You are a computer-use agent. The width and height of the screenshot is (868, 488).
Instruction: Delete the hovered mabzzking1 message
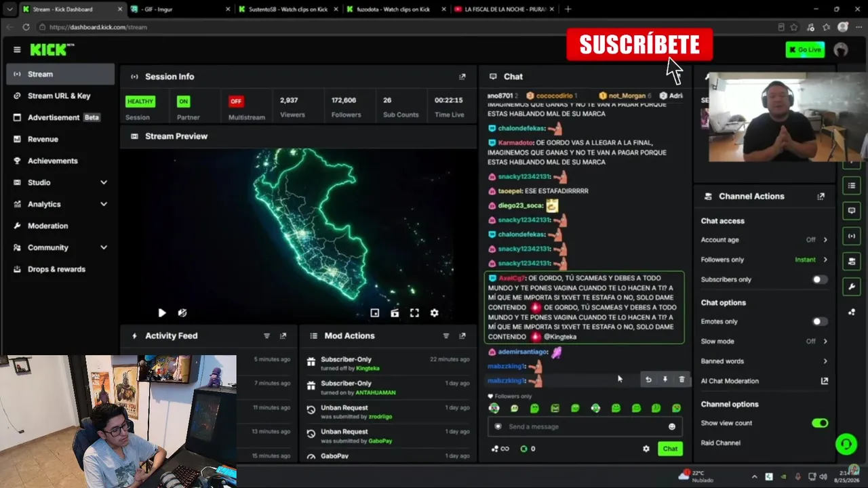coord(682,380)
